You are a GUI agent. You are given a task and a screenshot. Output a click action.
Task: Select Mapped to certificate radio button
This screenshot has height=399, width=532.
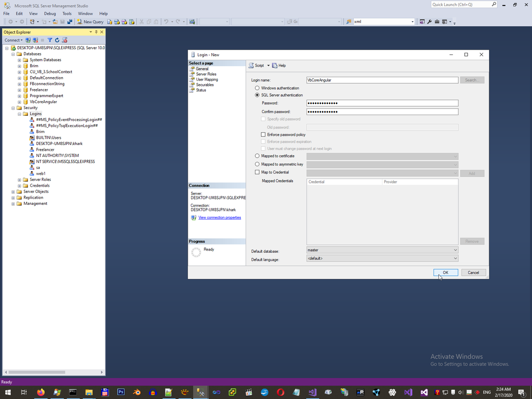(257, 156)
